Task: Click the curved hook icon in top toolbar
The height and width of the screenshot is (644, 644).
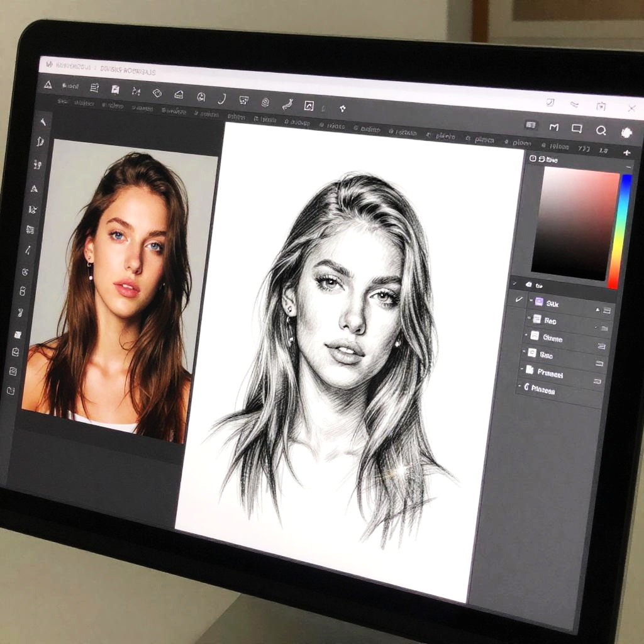Action: pos(221,99)
